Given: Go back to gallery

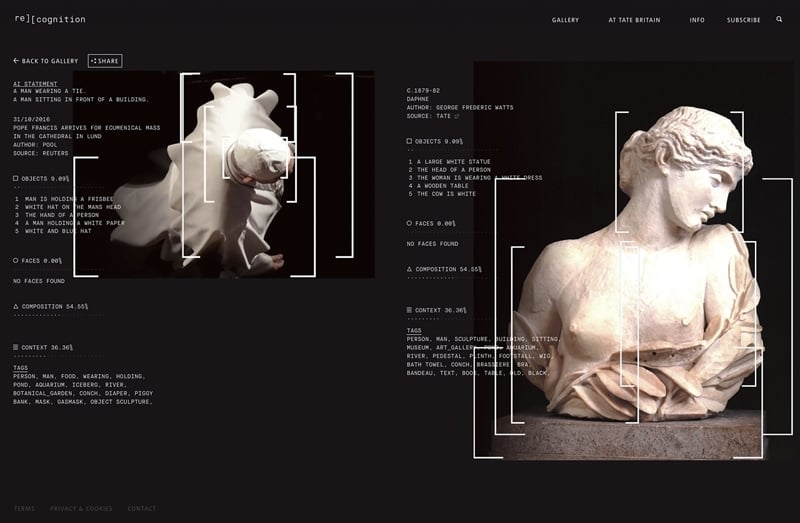Looking at the screenshot, I should (45, 61).
